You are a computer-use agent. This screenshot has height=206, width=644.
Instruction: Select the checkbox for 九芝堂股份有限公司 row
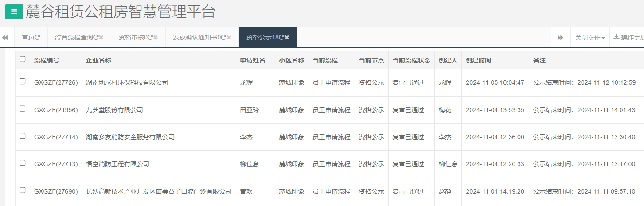pyautogui.click(x=23, y=109)
